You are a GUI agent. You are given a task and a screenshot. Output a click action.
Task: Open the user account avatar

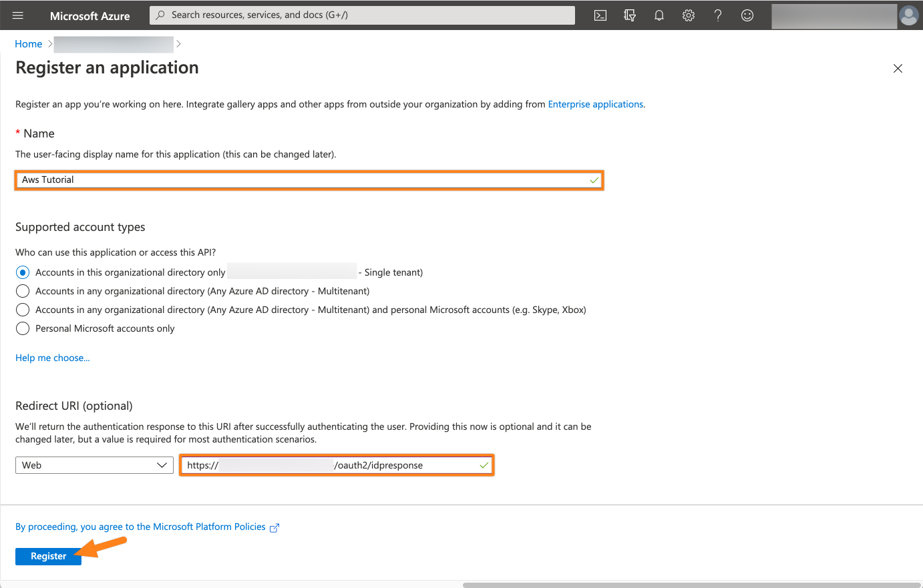908,15
